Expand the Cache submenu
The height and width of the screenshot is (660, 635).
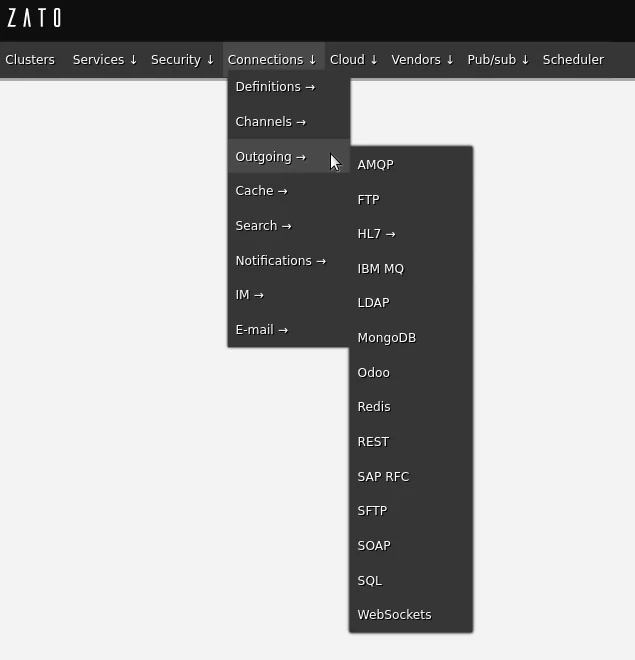(x=261, y=191)
